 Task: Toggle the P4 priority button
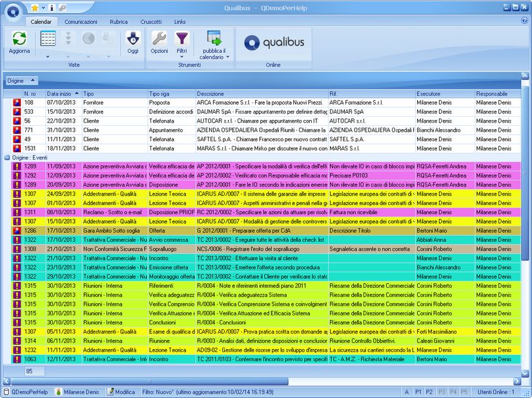(453, 392)
